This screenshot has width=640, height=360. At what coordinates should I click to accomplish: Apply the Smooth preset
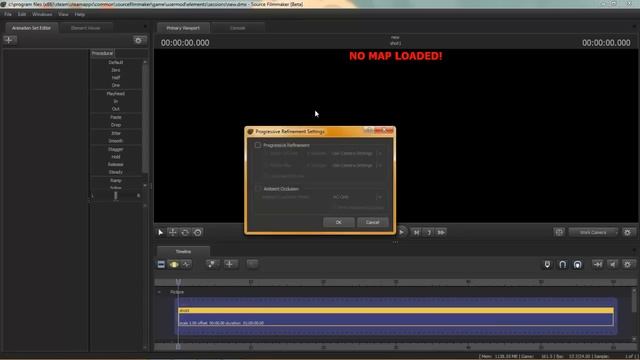click(x=116, y=141)
